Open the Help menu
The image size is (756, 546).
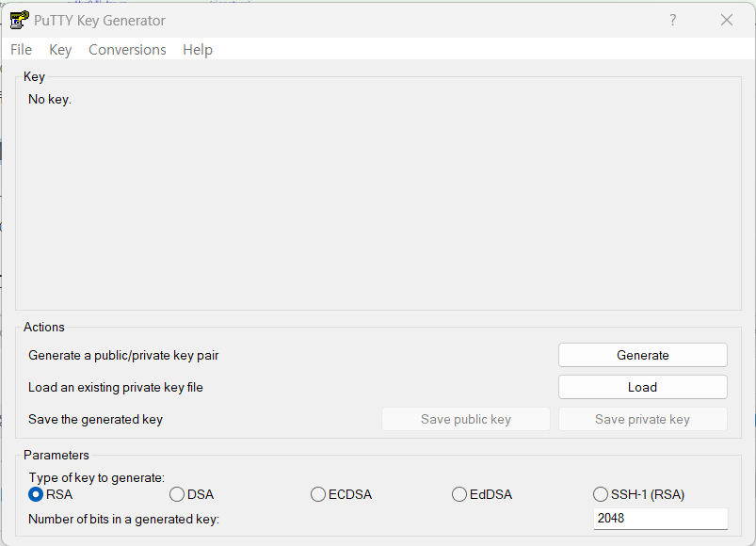(x=198, y=50)
